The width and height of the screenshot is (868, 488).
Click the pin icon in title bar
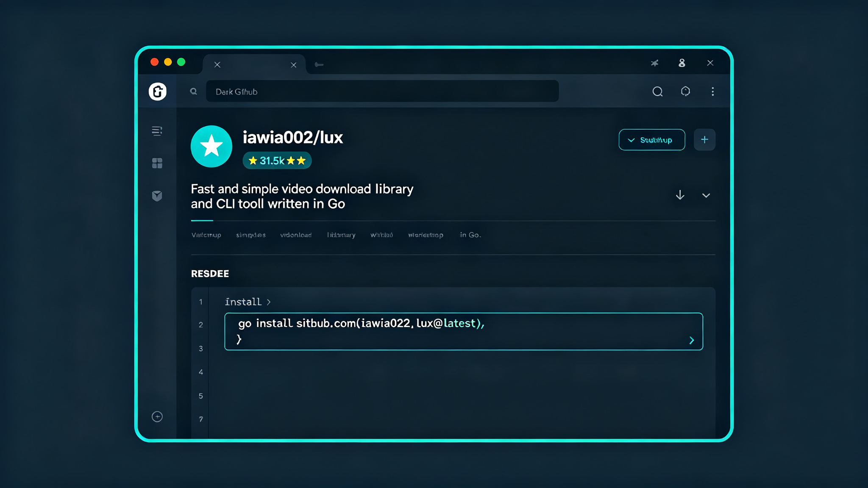(655, 63)
